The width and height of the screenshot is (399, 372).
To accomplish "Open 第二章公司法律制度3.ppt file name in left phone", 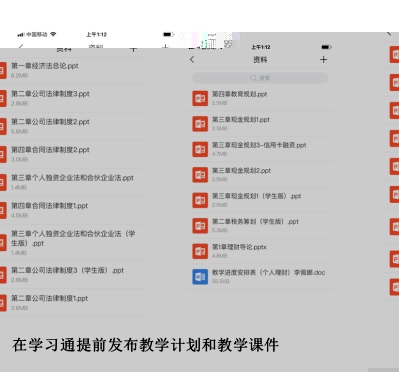I will 50,94.
